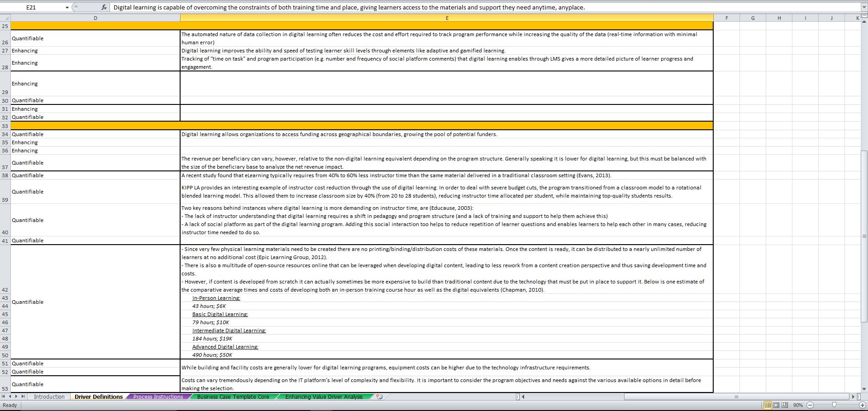
Task: Open the Enhancing Value Driver Analysis tab
Action: (324, 397)
